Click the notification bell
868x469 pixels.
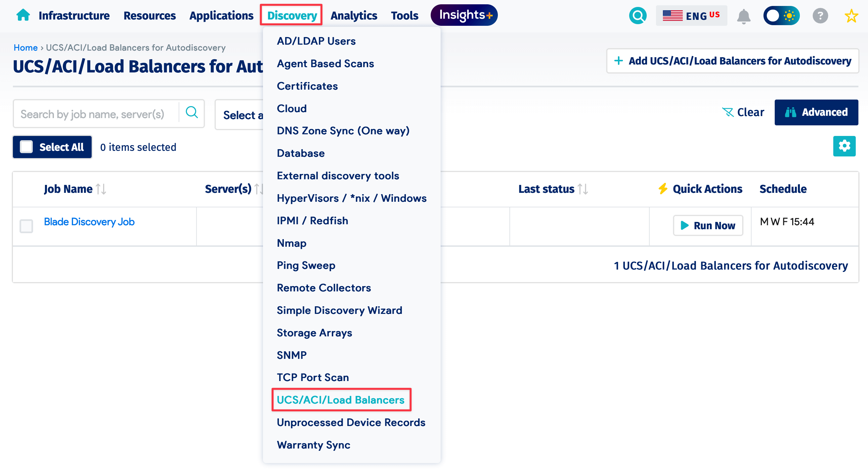tap(744, 16)
